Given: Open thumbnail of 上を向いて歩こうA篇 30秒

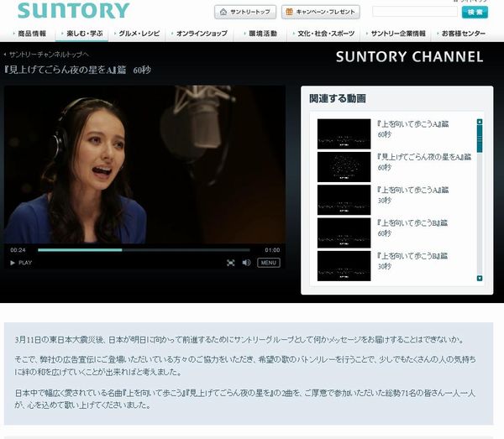Looking at the screenshot, I should (x=344, y=200).
